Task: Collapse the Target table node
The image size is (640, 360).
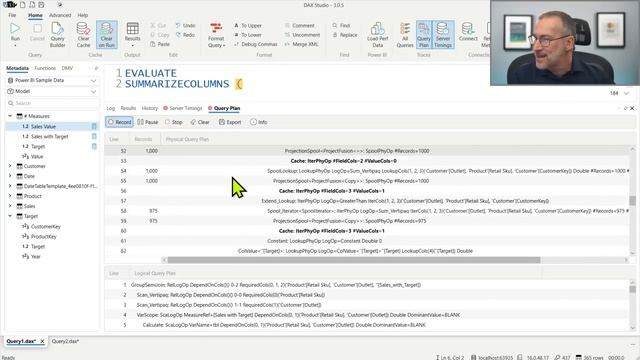Action: pyautogui.click(x=10, y=216)
